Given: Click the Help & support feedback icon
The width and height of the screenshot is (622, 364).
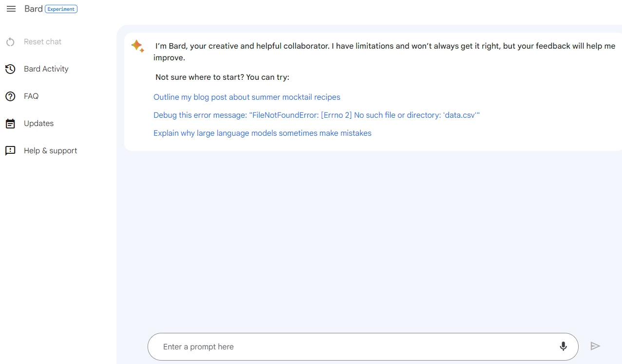Looking at the screenshot, I should pos(10,151).
